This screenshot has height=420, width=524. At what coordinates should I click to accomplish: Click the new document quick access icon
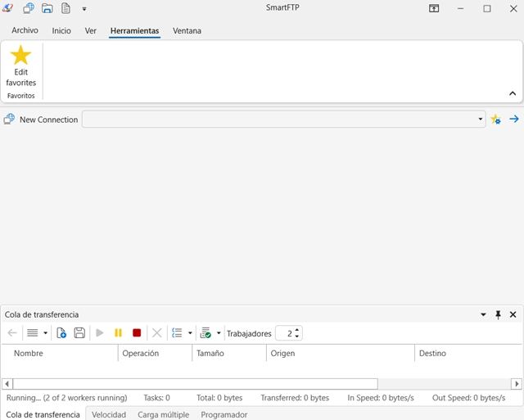coord(65,8)
